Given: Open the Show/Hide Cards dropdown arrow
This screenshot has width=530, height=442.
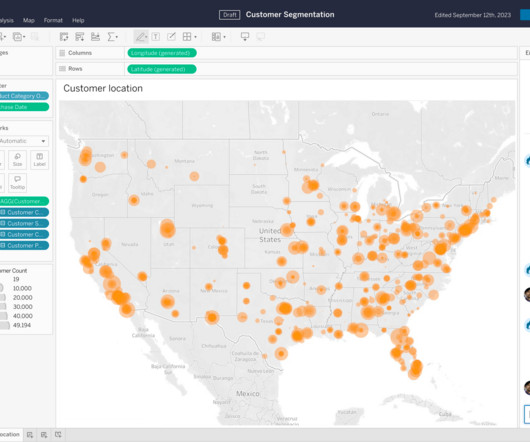Looking at the screenshot, I should 224,37.
